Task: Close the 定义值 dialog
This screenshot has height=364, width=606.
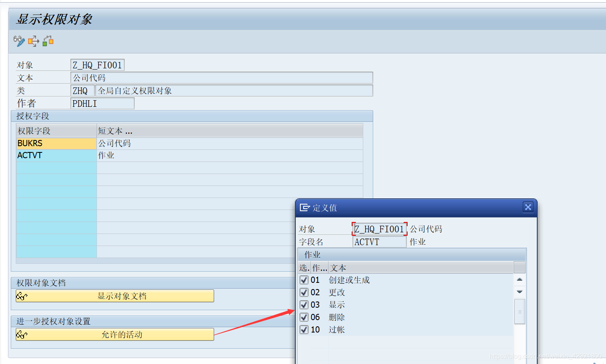Action: pyautogui.click(x=528, y=207)
